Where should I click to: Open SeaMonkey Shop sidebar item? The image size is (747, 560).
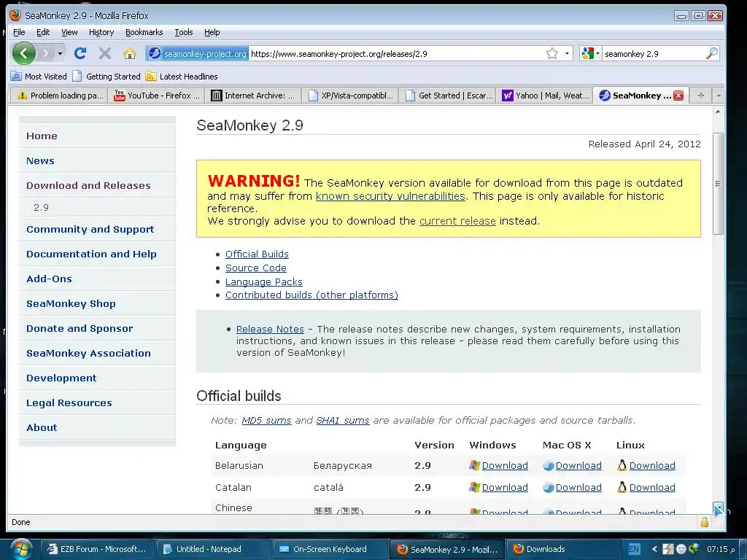tap(71, 303)
